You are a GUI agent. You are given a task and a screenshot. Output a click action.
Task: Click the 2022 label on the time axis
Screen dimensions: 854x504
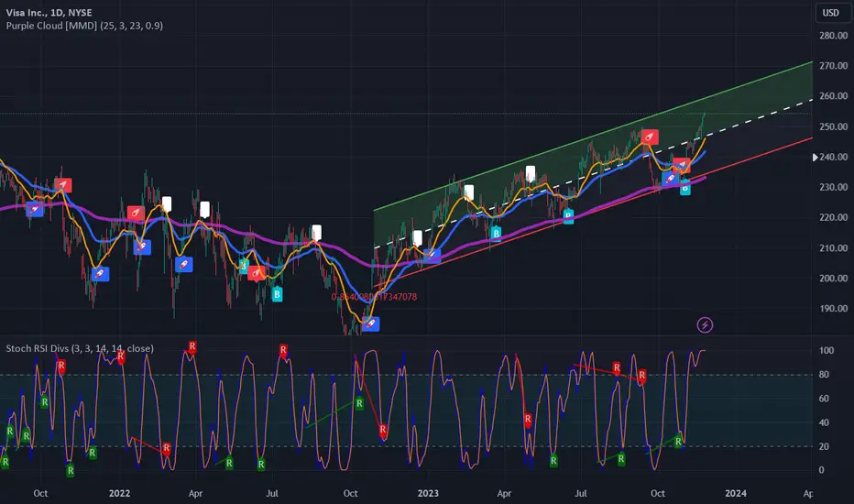pyautogui.click(x=119, y=493)
